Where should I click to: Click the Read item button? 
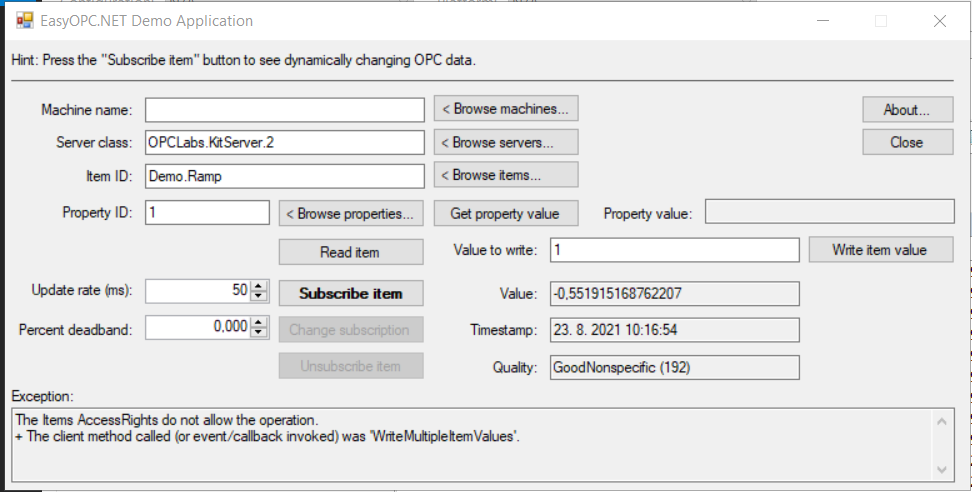coord(351,252)
